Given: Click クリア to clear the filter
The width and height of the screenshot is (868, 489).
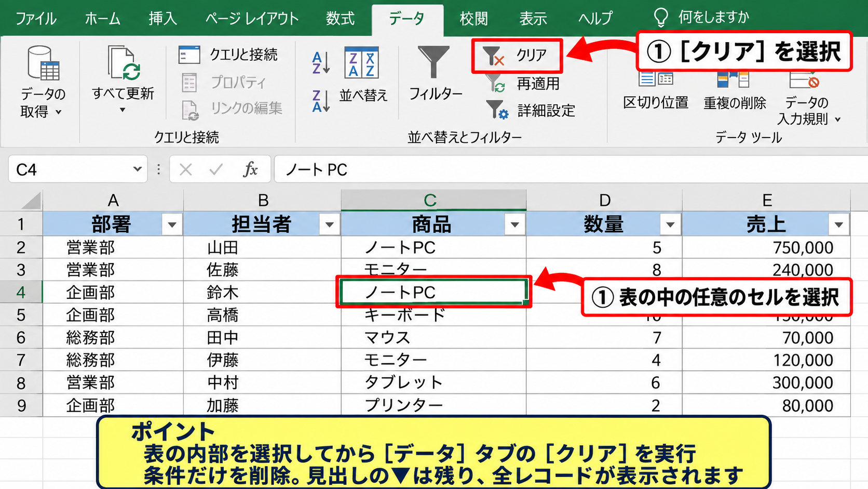Looking at the screenshot, I should click(x=517, y=55).
